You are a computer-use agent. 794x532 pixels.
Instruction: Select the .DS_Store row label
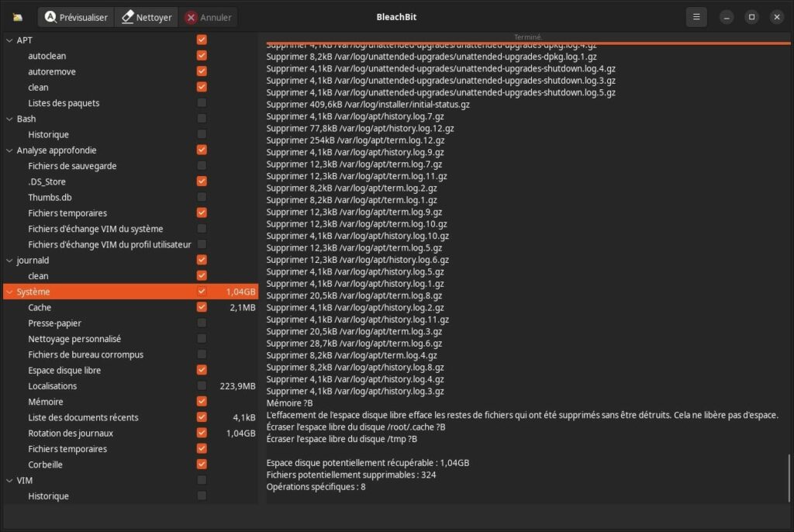point(47,181)
